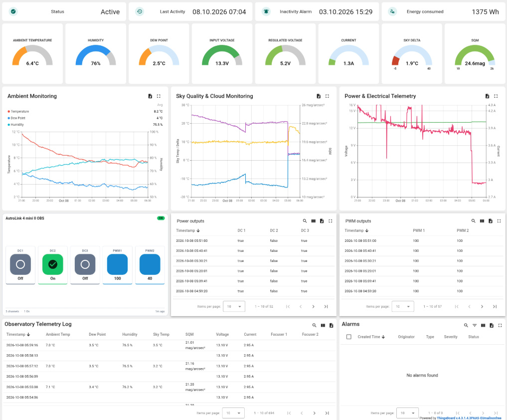Sort PWM outputs by PWM 2 column
Viewport: 507px width, 420px height.
coord(463,231)
